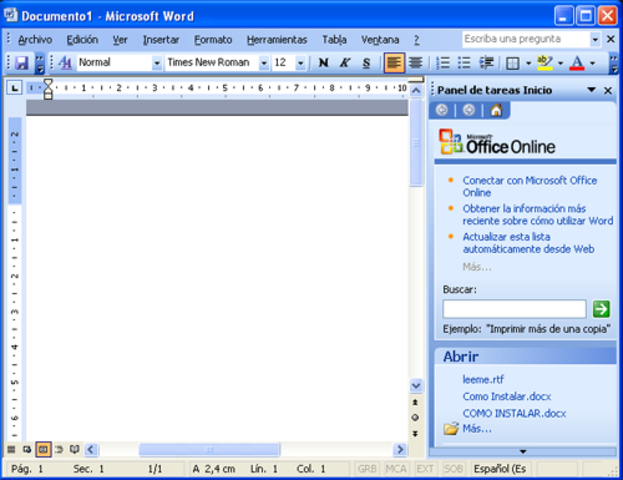623x480 pixels.
Task: Click the Select Browse Object button
Action: click(x=415, y=418)
